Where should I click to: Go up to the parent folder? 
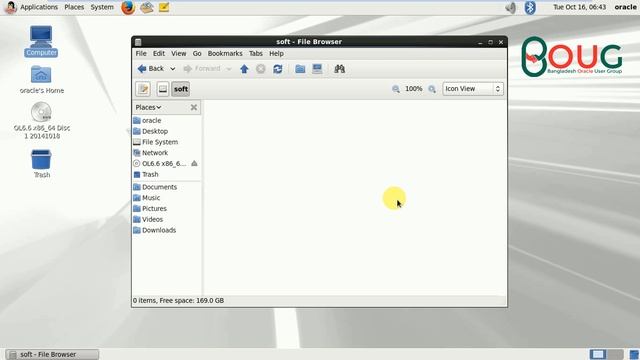[x=244, y=69]
